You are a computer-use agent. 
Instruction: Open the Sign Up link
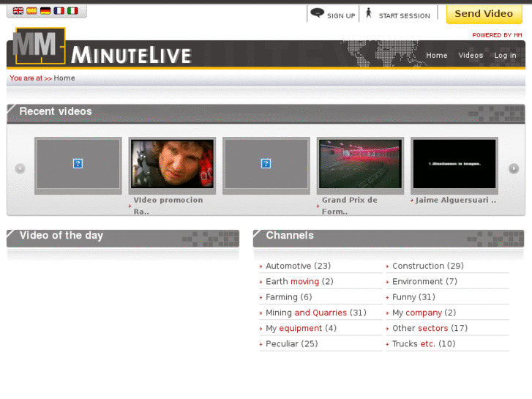pos(341,16)
